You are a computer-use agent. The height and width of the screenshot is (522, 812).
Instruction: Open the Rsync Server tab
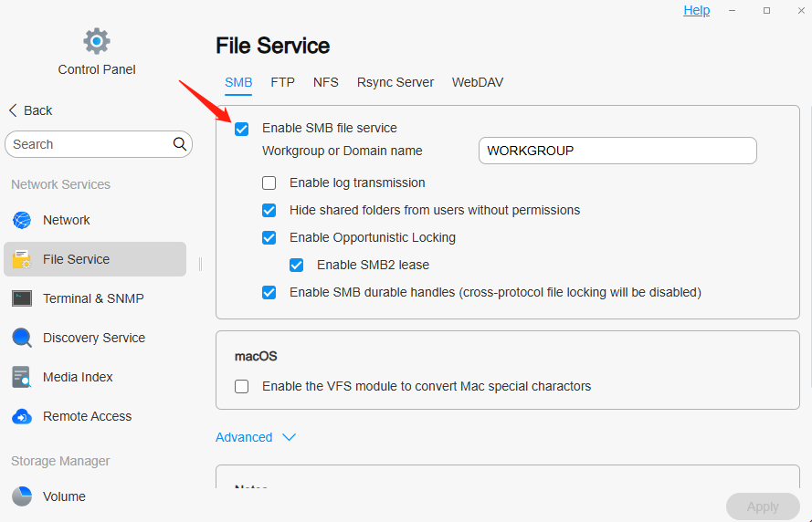pos(395,82)
